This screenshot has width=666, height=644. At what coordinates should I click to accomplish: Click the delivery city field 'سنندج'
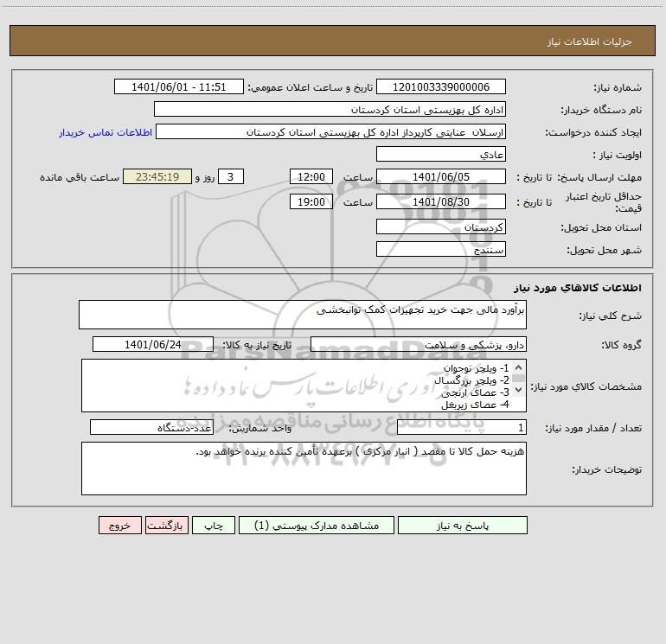coord(441,249)
